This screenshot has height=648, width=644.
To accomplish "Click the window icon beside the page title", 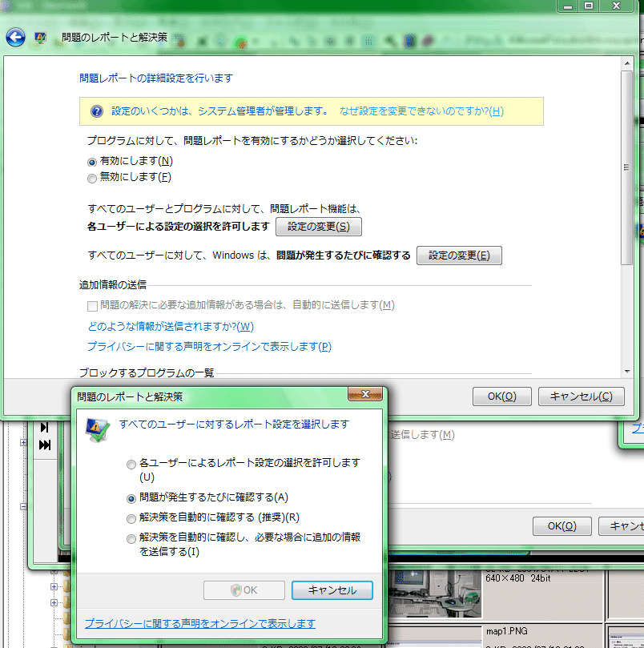I will 39,38.
